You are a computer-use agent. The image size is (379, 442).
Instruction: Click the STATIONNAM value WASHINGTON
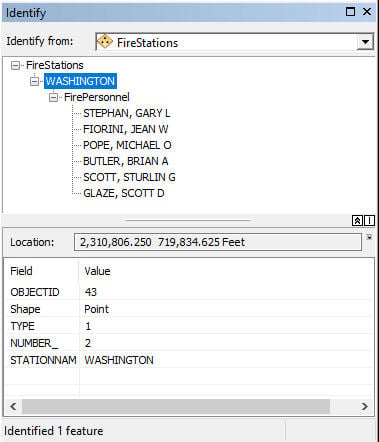[x=119, y=360]
